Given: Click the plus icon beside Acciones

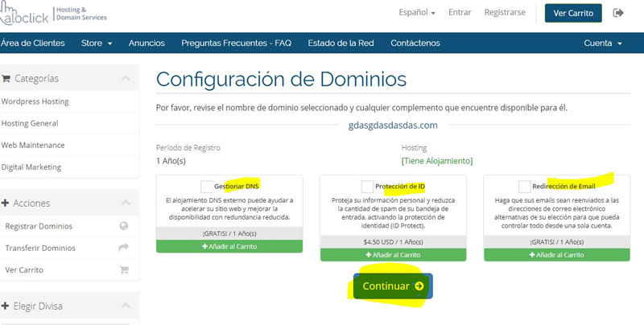Looking at the screenshot, I should click(x=6, y=204).
